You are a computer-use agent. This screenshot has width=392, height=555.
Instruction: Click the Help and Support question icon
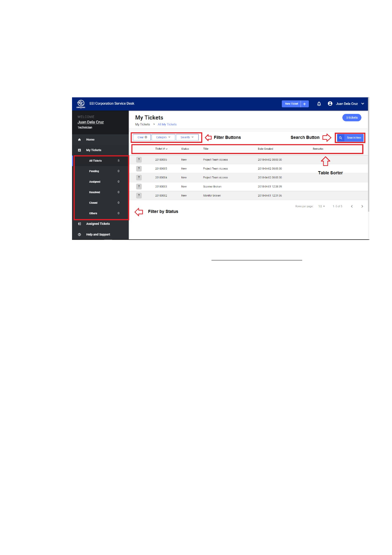tap(79, 235)
